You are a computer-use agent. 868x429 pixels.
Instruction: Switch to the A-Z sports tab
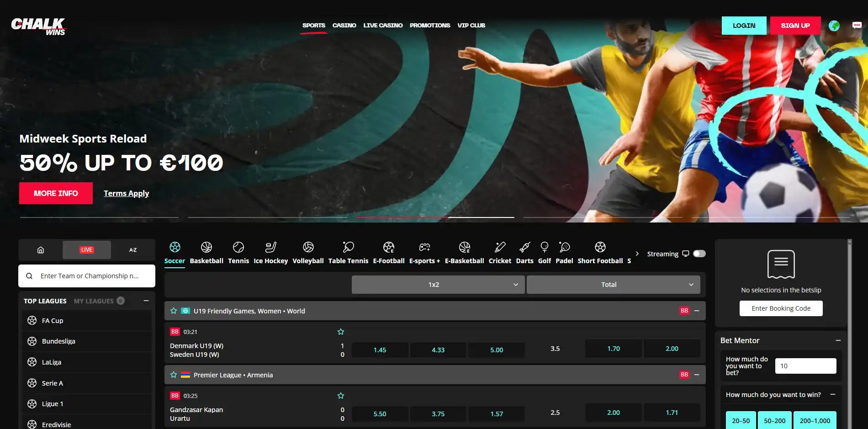133,250
